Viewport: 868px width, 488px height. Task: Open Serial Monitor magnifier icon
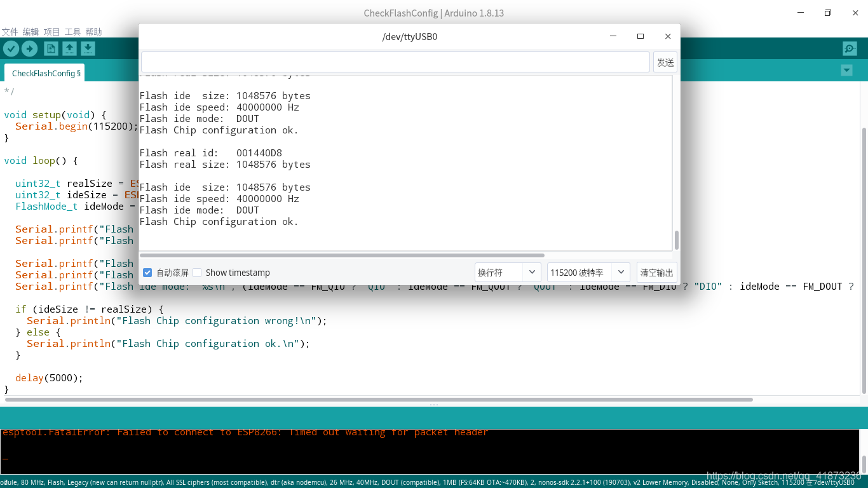850,48
